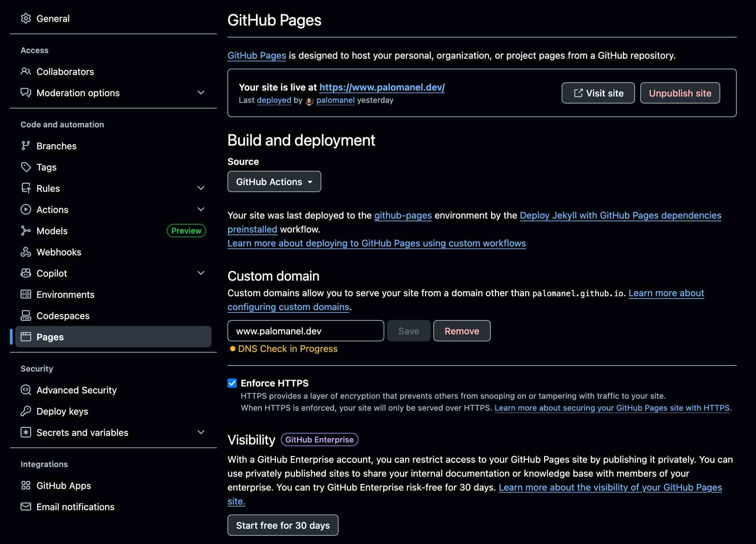Open the Email notifications icon

(26, 507)
